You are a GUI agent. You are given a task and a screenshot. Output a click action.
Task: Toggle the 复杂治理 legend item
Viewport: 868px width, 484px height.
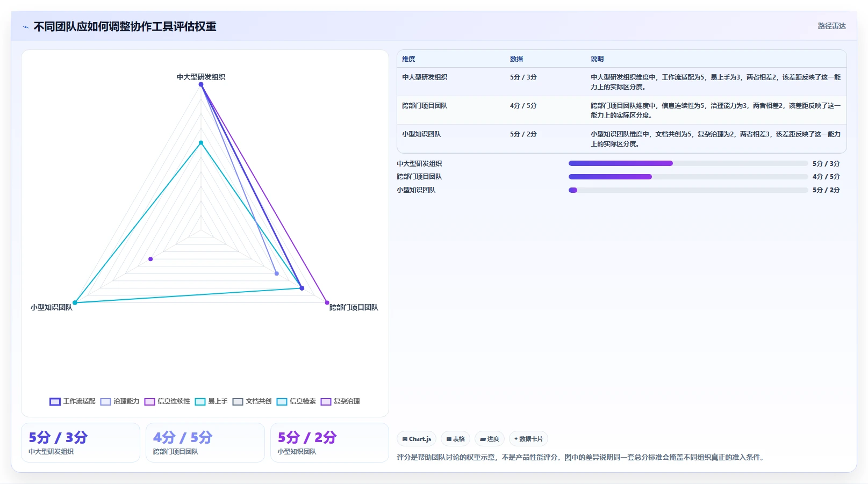coord(340,402)
